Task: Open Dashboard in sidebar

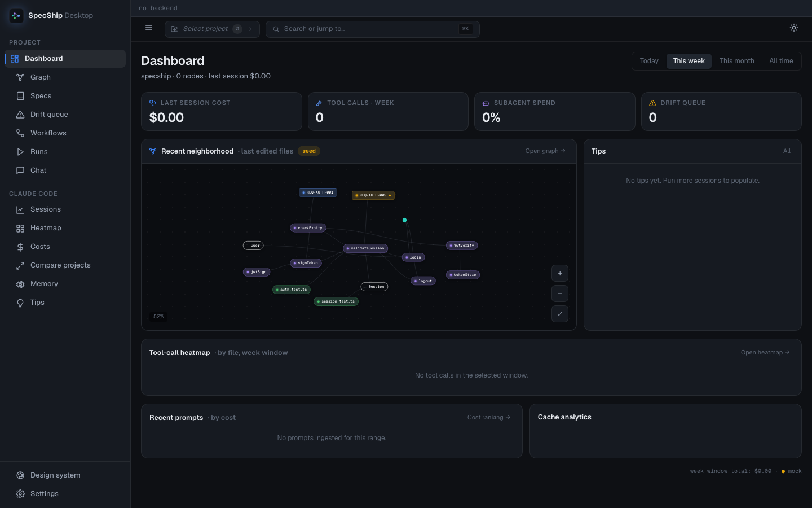Action: coord(65,59)
